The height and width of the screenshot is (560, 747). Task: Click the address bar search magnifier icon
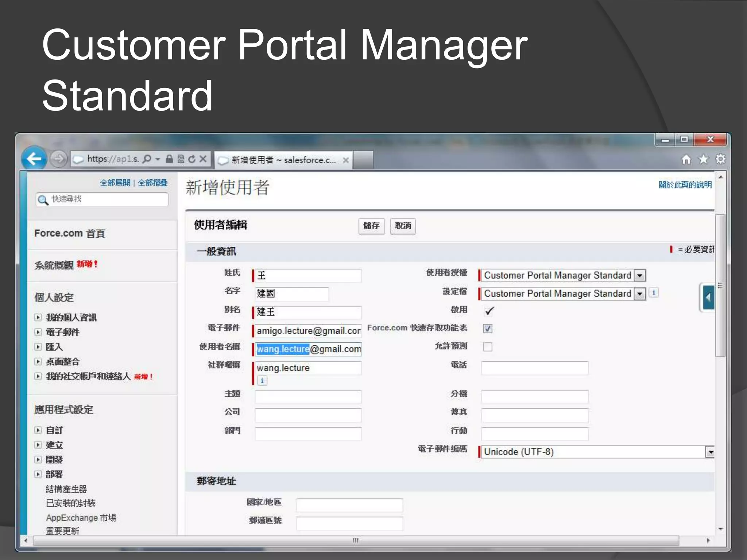pos(147,159)
